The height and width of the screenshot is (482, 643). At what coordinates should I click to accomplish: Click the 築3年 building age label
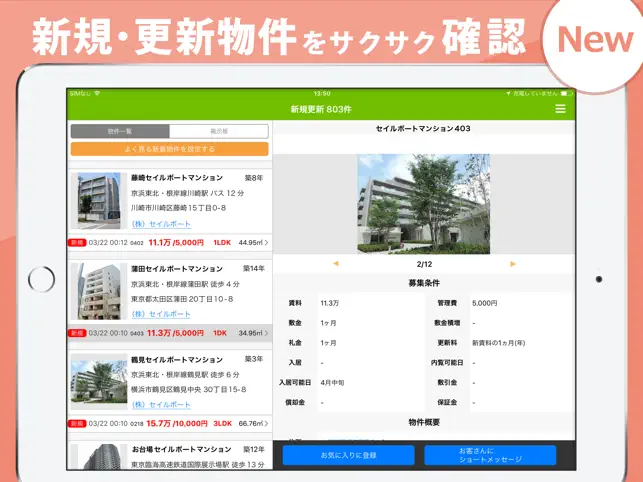coord(254,359)
